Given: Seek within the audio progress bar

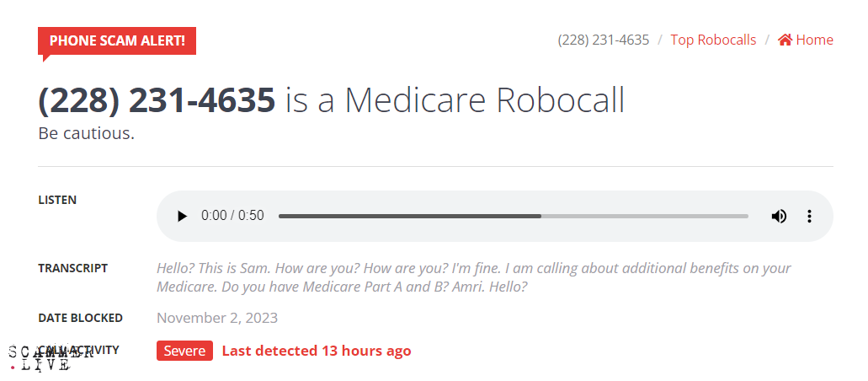Looking at the screenshot, I should 513,216.
